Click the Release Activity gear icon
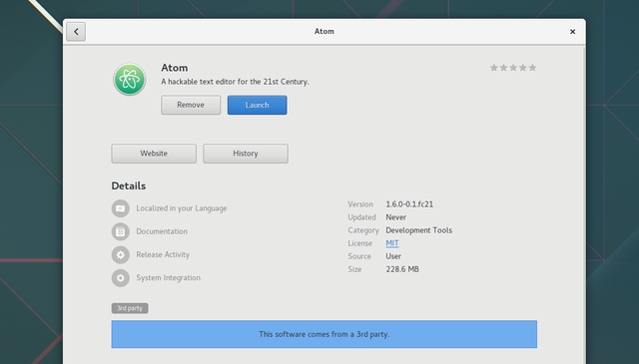The image size is (639, 364). click(x=120, y=255)
